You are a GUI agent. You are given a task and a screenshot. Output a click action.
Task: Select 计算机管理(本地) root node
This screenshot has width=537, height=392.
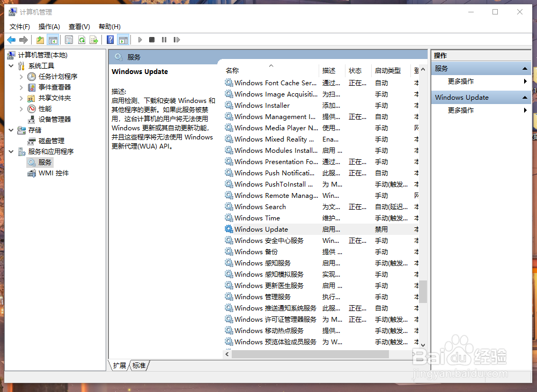[x=43, y=55]
